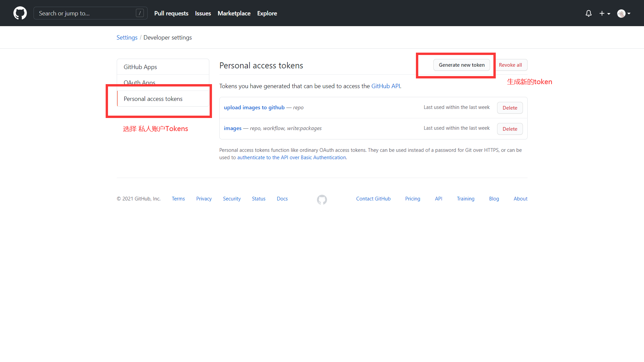644x362 pixels.
Task: Click Developer settings breadcrumb text
Action: [168, 38]
